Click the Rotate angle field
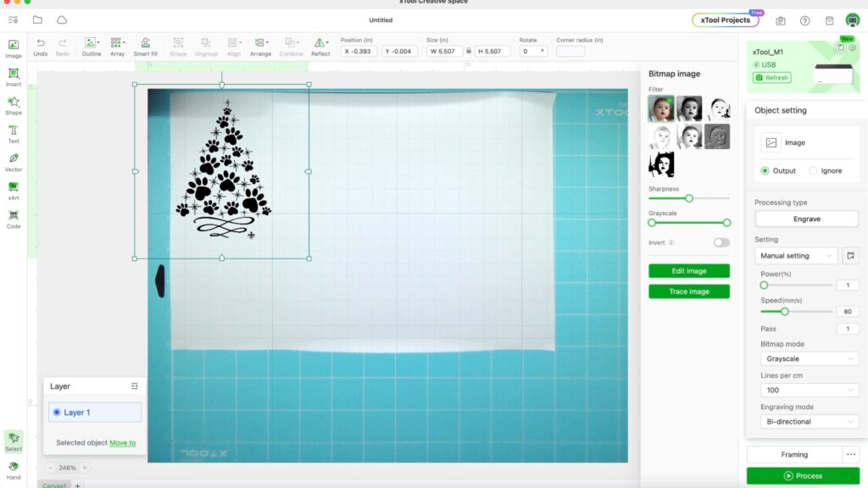868x488 pixels. tap(534, 51)
